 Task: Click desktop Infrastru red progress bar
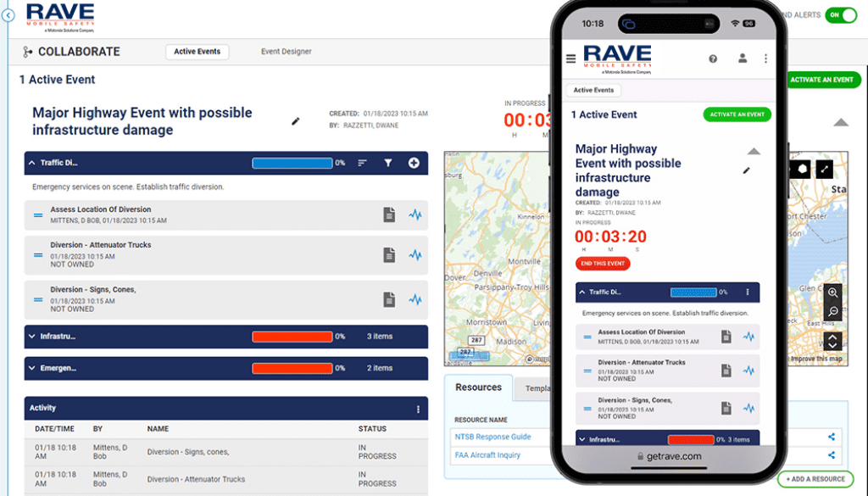click(x=292, y=336)
